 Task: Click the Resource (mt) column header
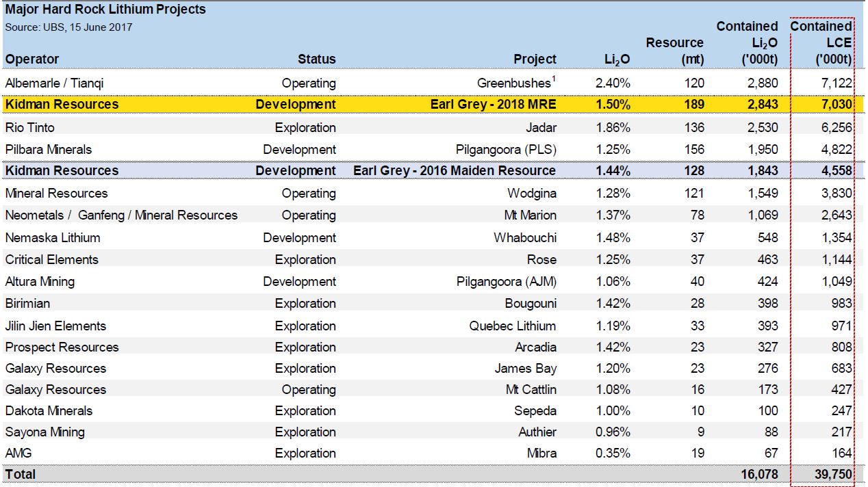pyautogui.click(x=674, y=51)
